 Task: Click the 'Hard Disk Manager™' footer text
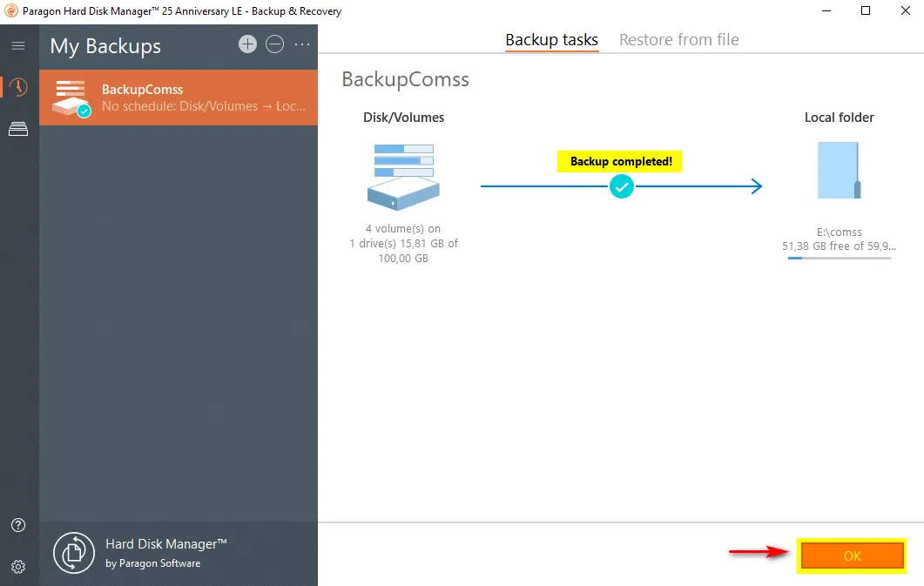pos(166,543)
